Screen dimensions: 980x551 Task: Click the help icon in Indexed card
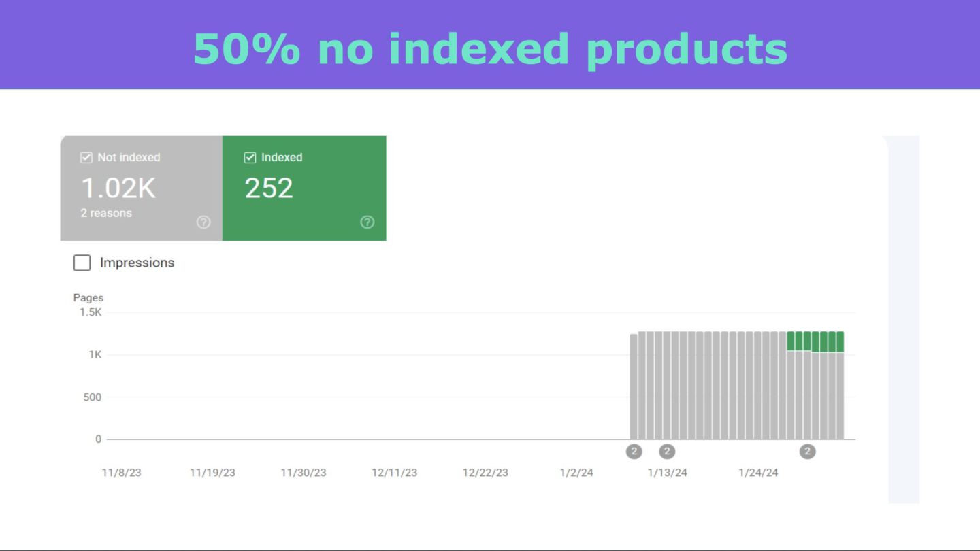pyautogui.click(x=367, y=222)
